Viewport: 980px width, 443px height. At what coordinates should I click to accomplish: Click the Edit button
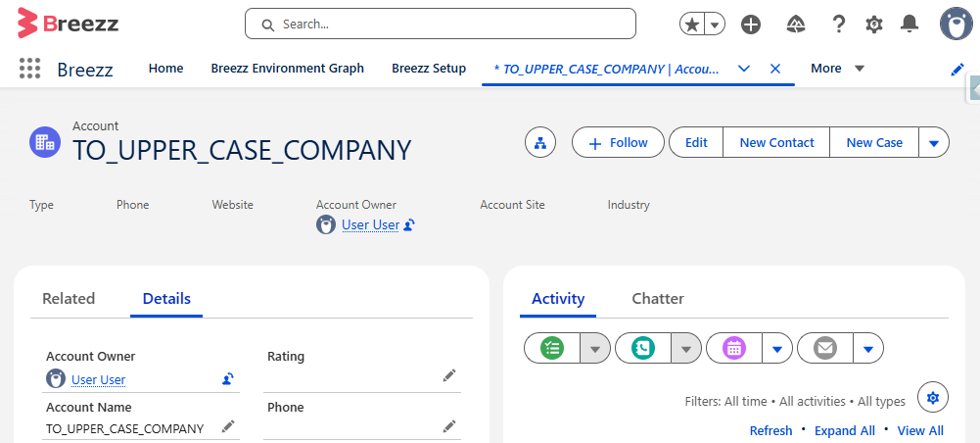[x=696, y=143]
